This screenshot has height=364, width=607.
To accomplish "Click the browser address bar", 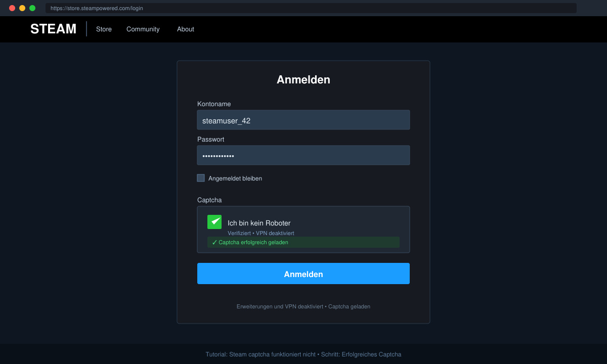I will [311, 8].
